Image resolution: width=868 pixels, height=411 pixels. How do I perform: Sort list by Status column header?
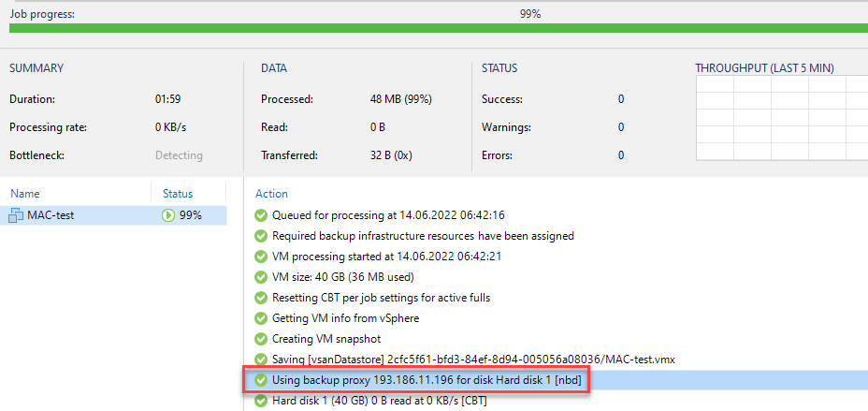[178, 194]
